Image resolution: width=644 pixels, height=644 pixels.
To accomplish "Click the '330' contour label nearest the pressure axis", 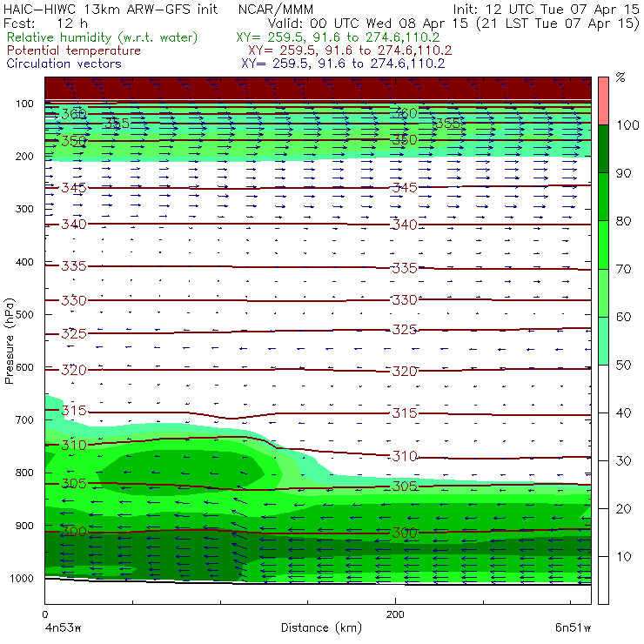I will coord(74,300).
